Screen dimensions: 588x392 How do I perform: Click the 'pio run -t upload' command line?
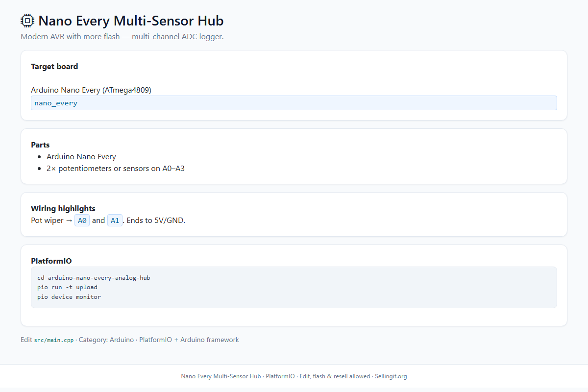click(x=67, y=287)
